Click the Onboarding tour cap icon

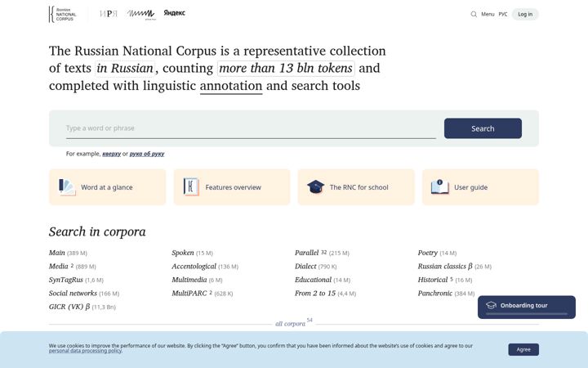click(x=491, y=305)
